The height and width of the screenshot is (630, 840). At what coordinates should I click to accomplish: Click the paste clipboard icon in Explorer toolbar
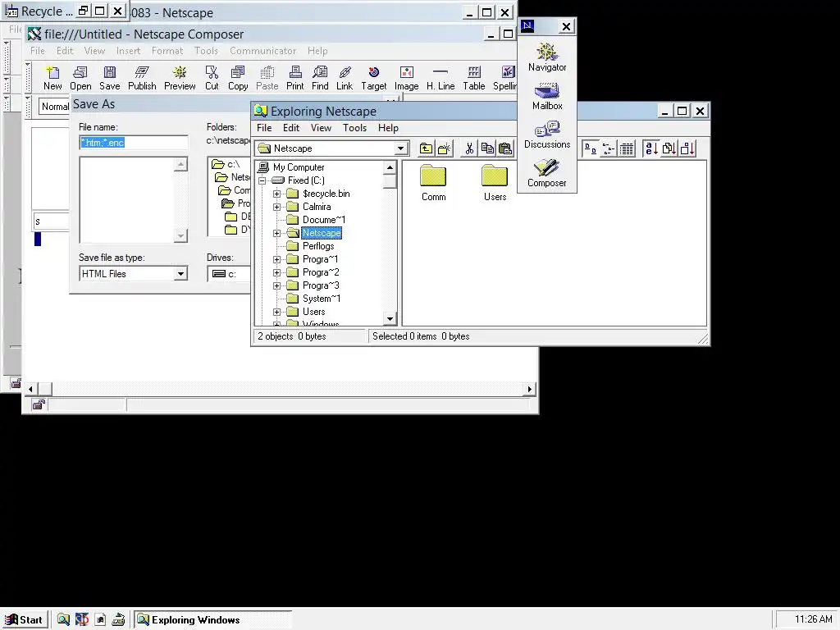click(505, 148)
